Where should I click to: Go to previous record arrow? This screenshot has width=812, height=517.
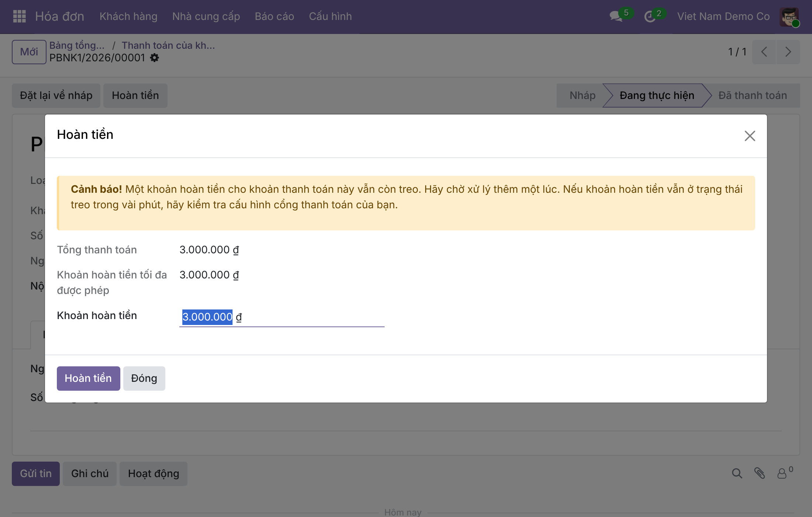coord(764,52)
